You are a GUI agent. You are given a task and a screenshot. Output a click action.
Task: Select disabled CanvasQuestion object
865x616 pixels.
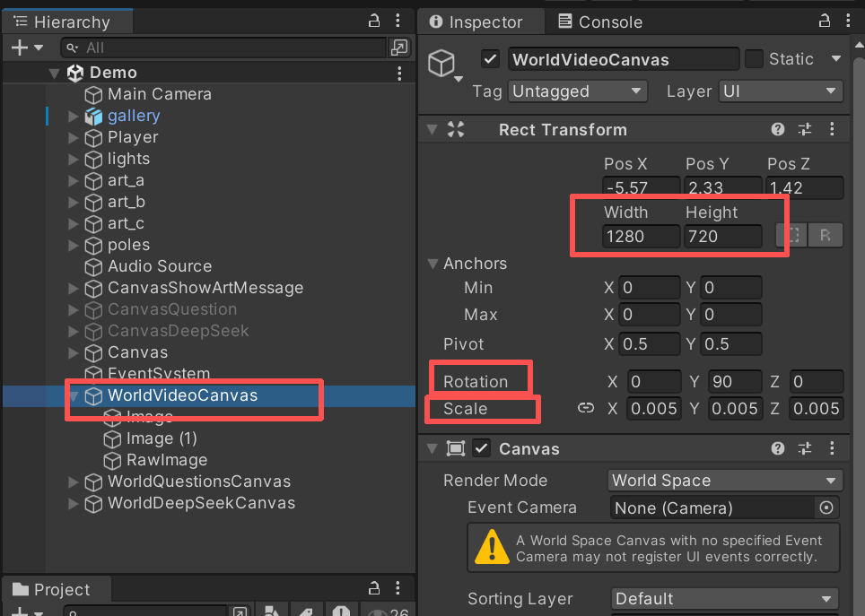pyautogui.click(x=172, y=309)
